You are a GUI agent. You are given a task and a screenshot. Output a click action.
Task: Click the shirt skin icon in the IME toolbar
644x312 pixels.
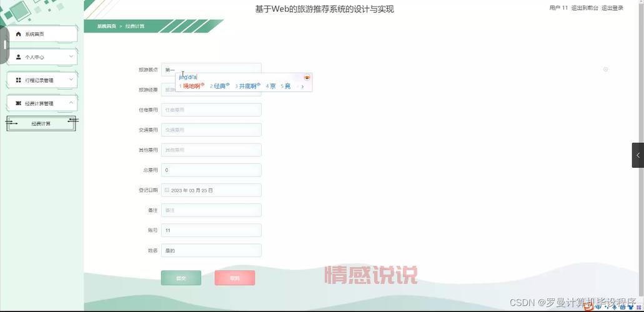631,307
